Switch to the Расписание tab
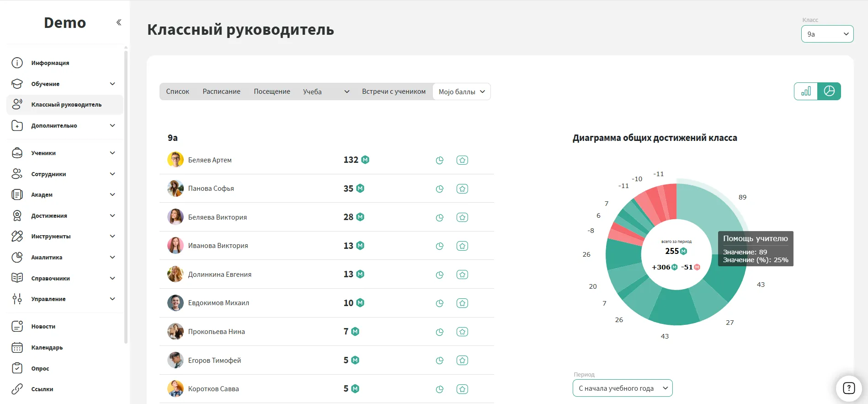This screenshot has height=404, width=868. coord(221,92)
